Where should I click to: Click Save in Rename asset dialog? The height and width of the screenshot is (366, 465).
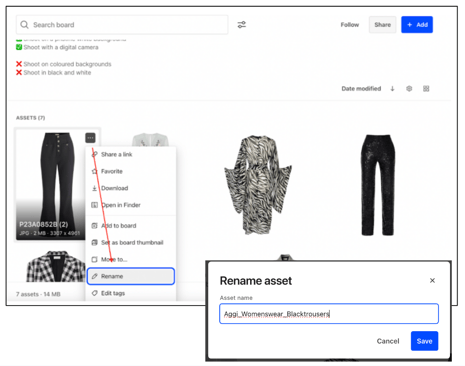(424, 341)
